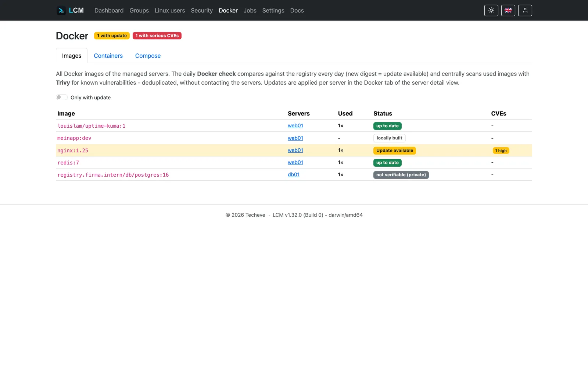Screen dimensions: 588x368
Task: Switch to the Containers tab
Action: pyautogui.click(x=108, y=56)
